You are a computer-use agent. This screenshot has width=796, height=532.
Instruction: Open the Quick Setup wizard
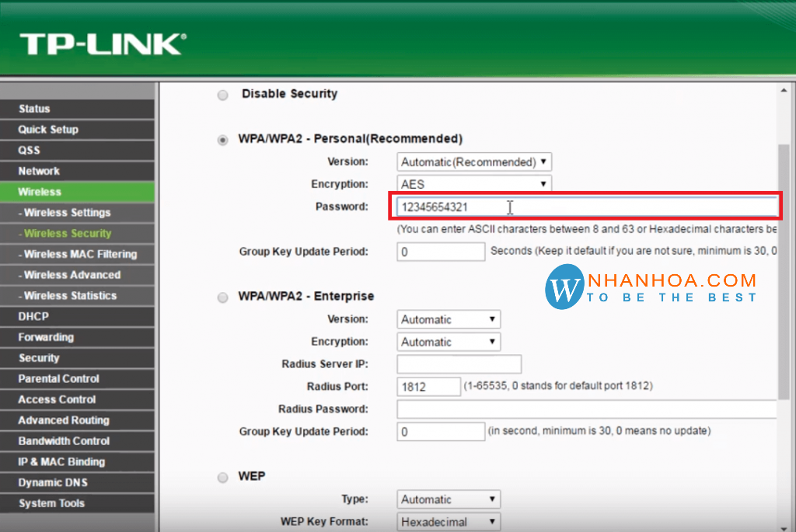pos(47,129)
